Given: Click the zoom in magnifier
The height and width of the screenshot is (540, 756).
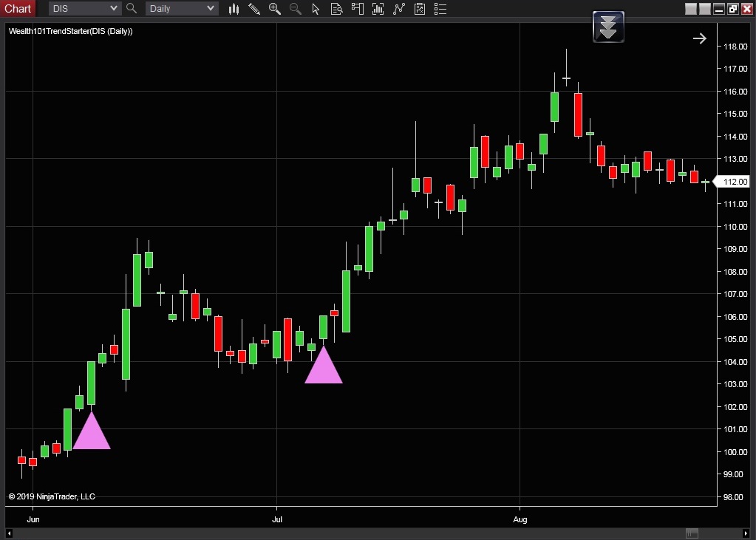Looking at the screenshot, I should (x=275, y=9).
